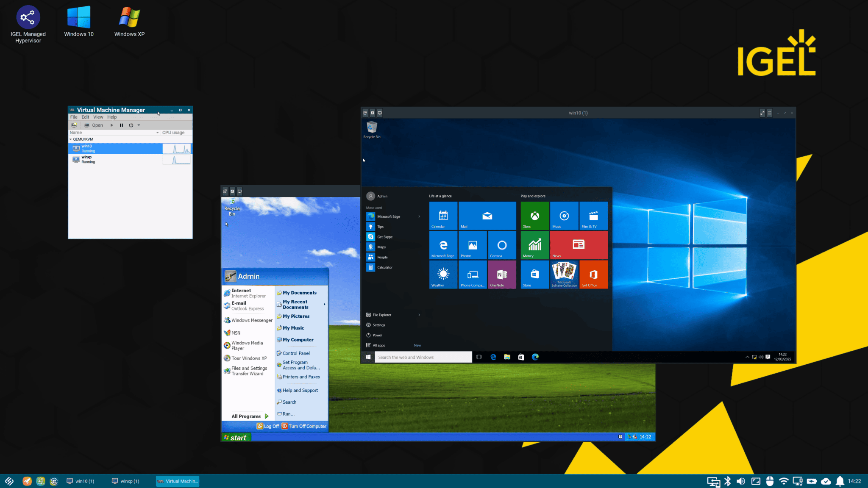Open the shutdown options dropdown arrow
868x488 pixels.
pyautogui.click(x=139, y=125)
